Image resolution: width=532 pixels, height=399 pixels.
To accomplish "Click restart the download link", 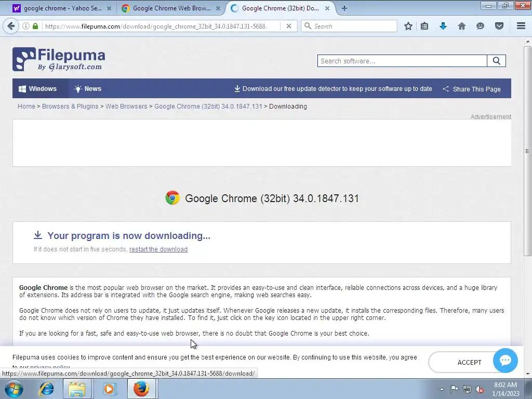I will [158, 249].
